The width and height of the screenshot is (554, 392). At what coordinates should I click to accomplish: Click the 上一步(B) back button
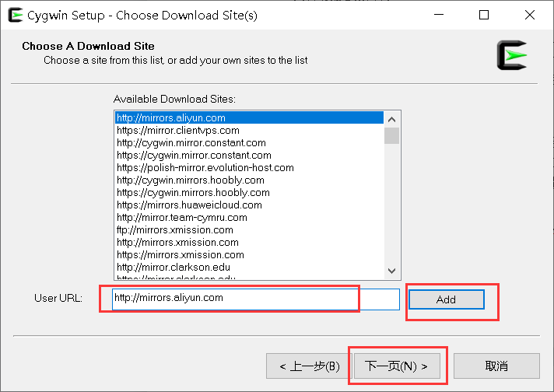309,366
